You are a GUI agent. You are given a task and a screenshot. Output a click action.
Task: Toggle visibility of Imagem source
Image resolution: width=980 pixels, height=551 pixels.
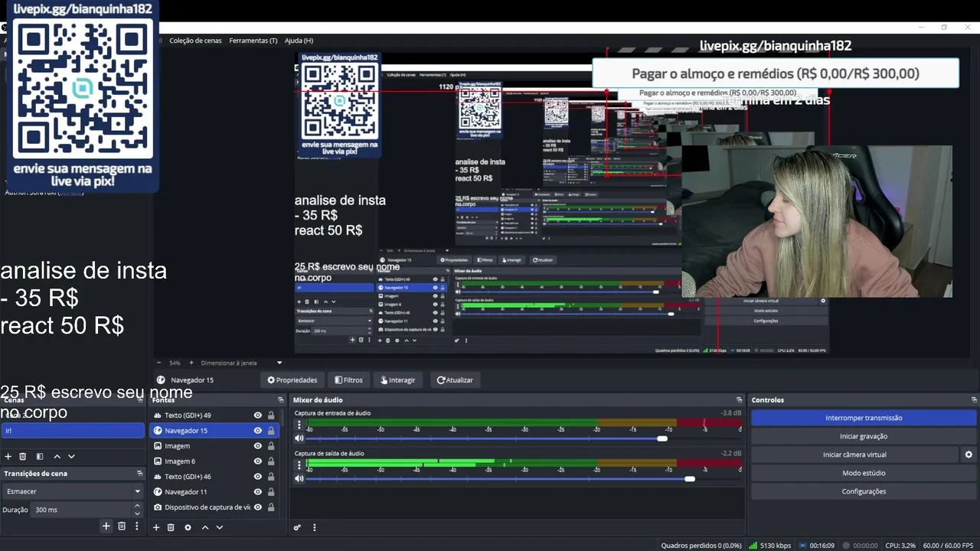click(258, 446)
